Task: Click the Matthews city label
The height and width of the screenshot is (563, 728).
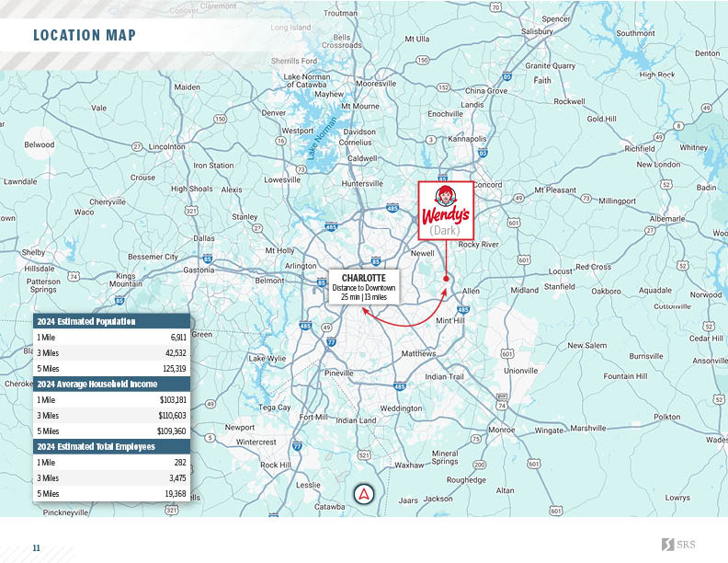Action: [419, 353]
